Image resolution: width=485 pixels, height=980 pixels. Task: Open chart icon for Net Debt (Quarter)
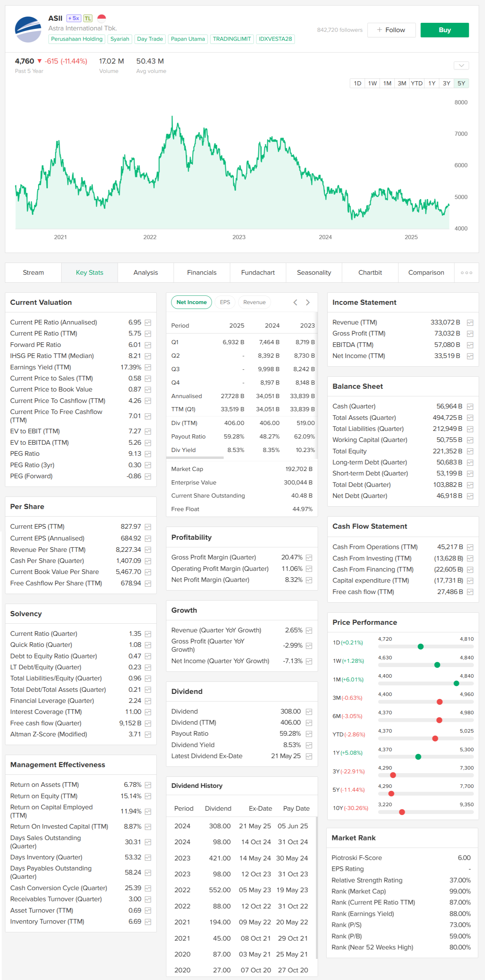[x=470, y=496]
